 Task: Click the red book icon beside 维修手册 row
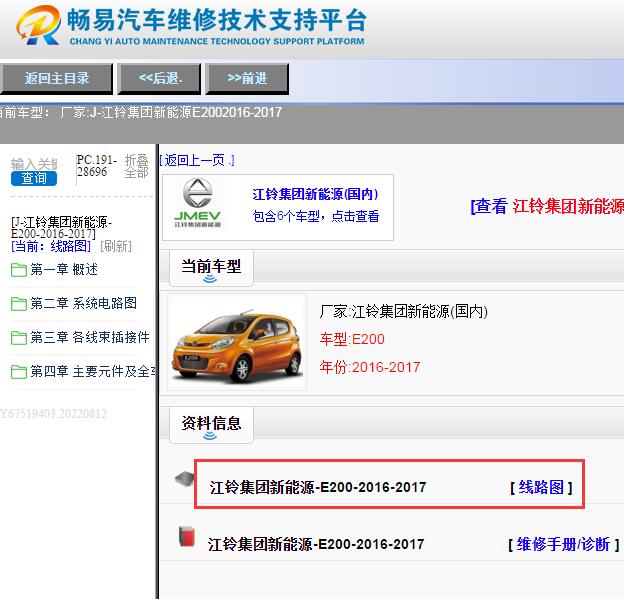point(187,536)
